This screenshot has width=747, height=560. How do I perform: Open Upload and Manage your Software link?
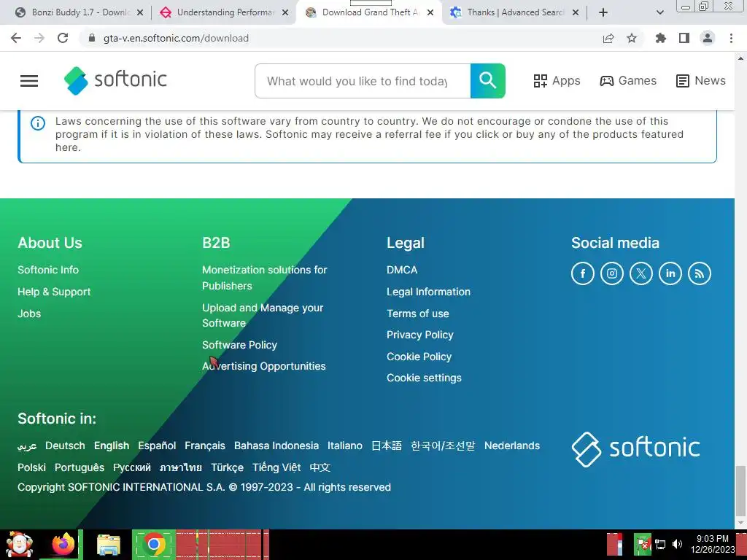(263, 315)
